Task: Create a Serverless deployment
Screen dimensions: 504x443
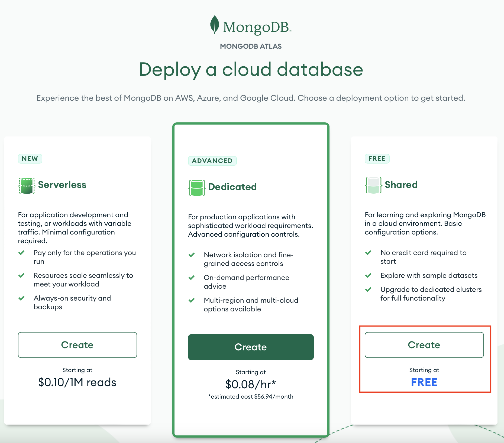Action: (x=77, y=345)
